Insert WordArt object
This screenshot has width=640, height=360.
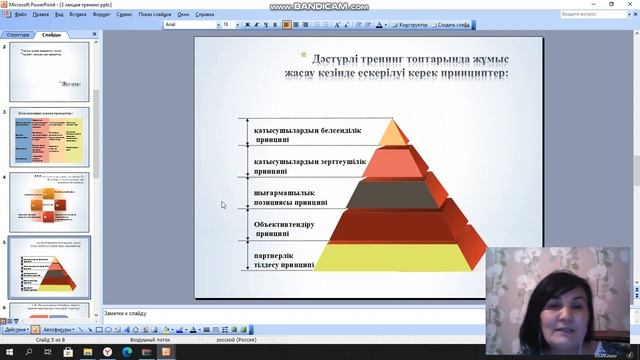127,330
